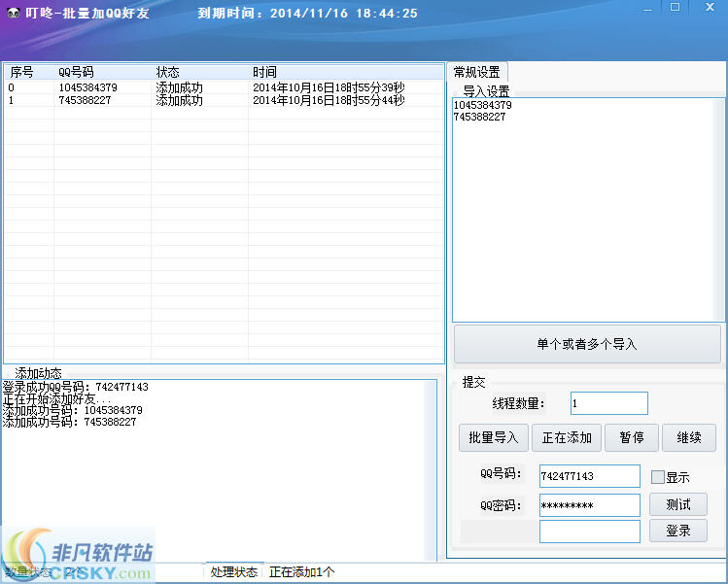Viewport: 728px width, 584px height.
Task: Click time cell 18时55分44秒
Action: click(329, 100)
